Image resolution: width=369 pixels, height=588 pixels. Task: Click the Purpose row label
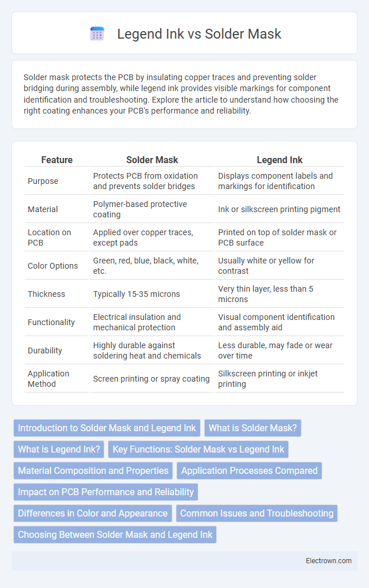[43, 181]
